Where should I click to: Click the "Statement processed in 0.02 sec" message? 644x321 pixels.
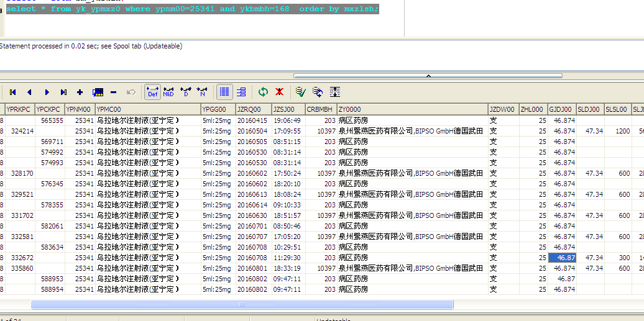point(90,46)
